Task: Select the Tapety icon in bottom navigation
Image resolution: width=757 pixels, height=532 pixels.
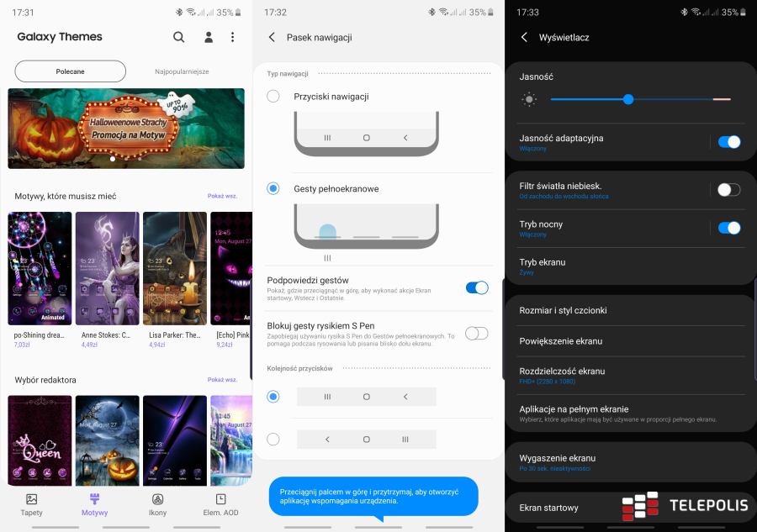Action: 31,504
